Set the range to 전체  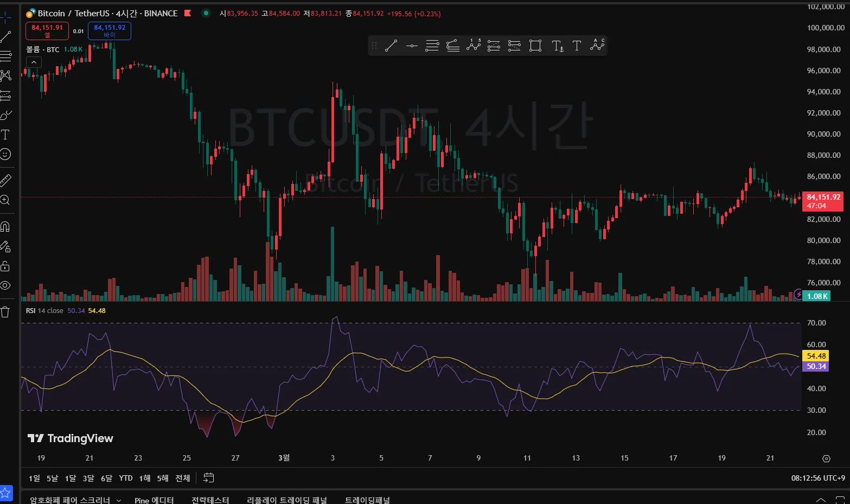point(183,478)
